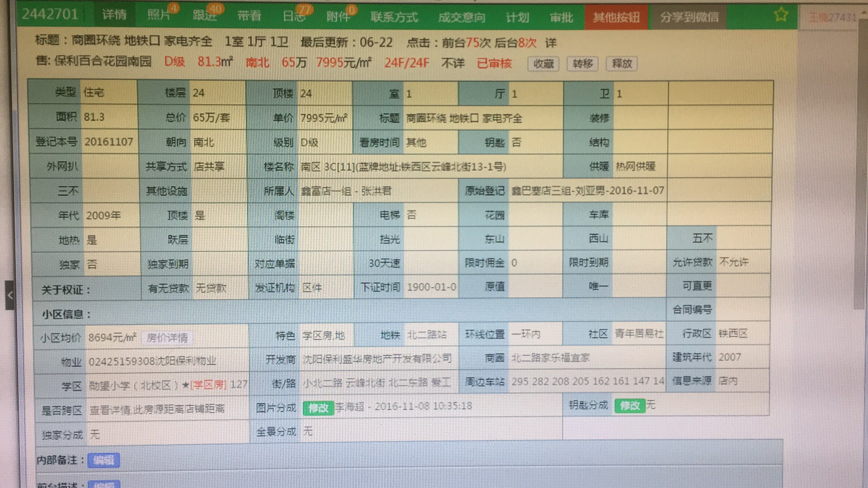This screenshot has height=488, width=868.
Task: Click the 释放 button
Action: (622, 64)
